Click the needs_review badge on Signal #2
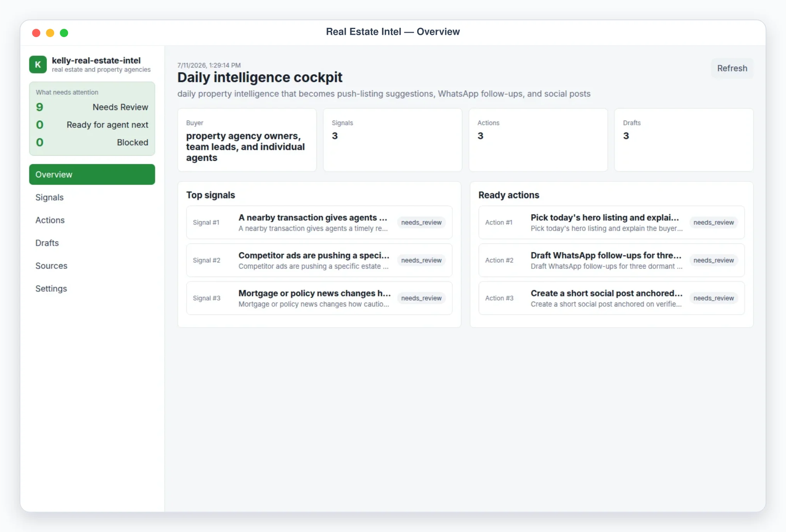The height and width of the screenshot is (532, 786). coord(421,260)
